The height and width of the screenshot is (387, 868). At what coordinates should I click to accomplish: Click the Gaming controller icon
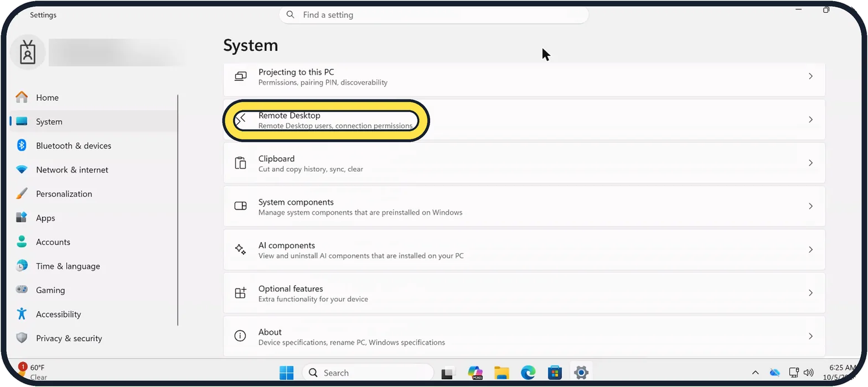coord(22,290)
